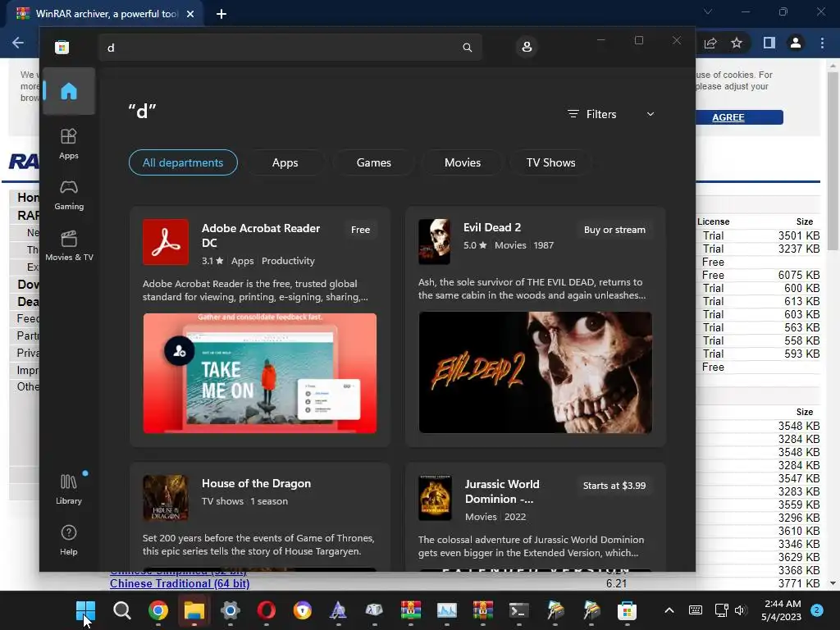840x630 pixels.
Task: Click taskbar volume speaker icon
Action: click(x=741, y=610)
